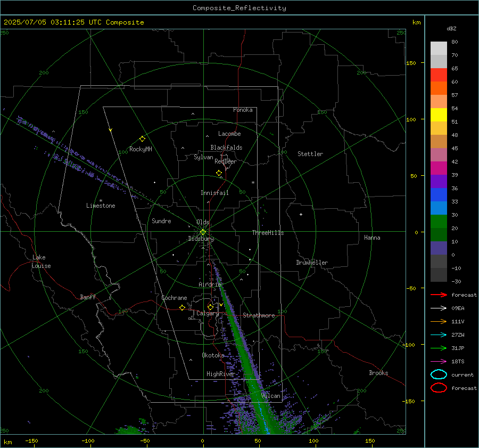Click the Sundre label
The height and width of the screenshot is (448, 479).
coord(161,221)
